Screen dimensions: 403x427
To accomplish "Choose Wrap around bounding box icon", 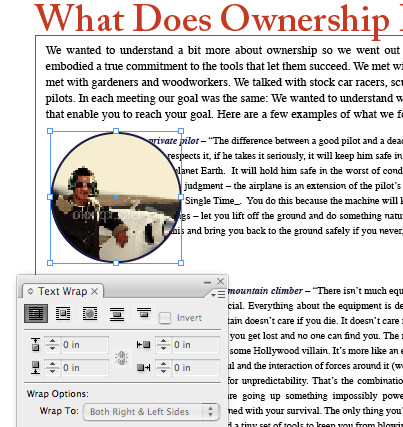I will (x=63, y=314).
